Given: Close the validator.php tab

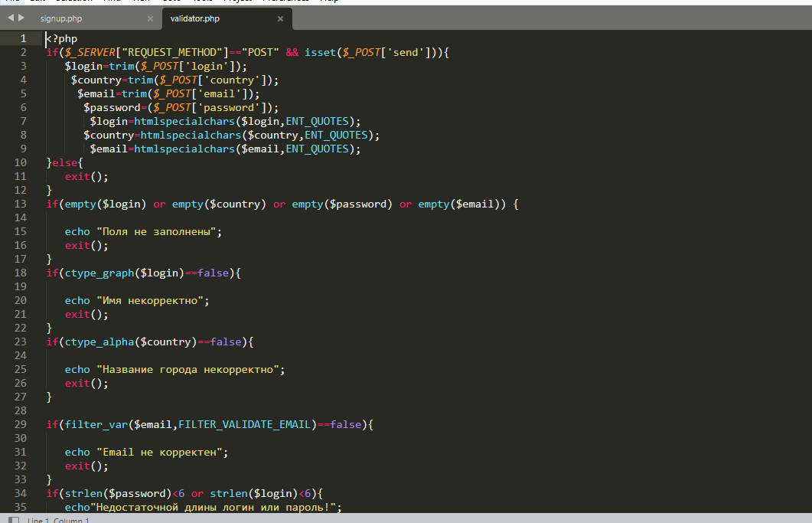Looking at the screenshot, I should pos(281,18).
